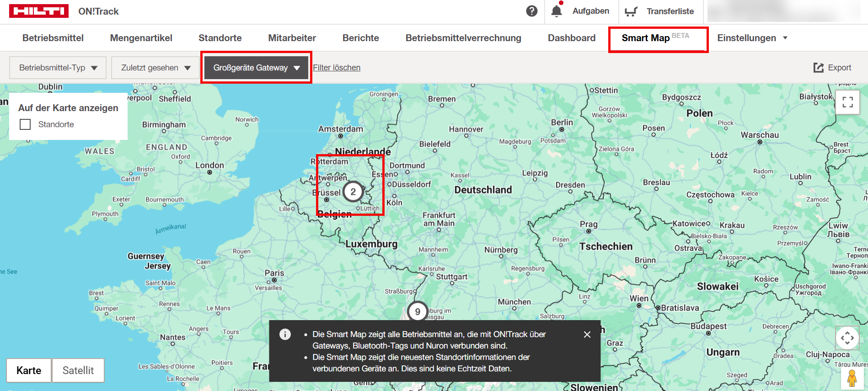The width and height of the screenshot is (868, 391).
Task: Click the cluster marker showing 2
Action: [x=353, y=192]
